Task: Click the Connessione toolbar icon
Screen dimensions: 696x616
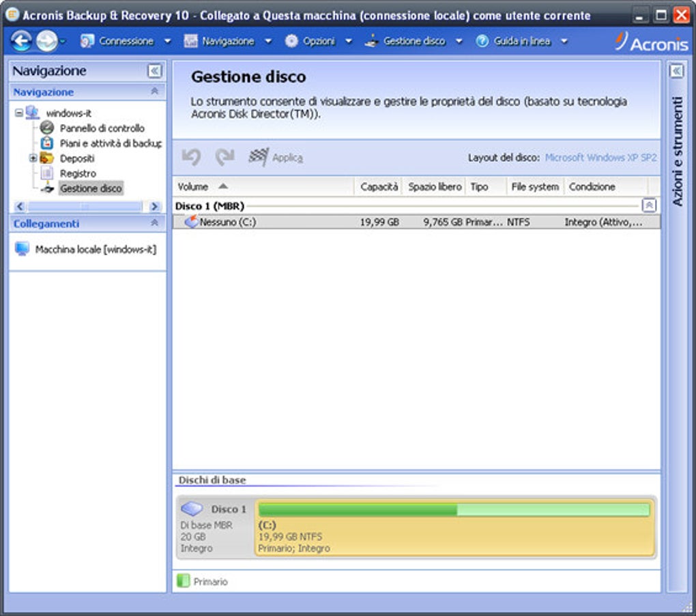Action: coord(87,41)
